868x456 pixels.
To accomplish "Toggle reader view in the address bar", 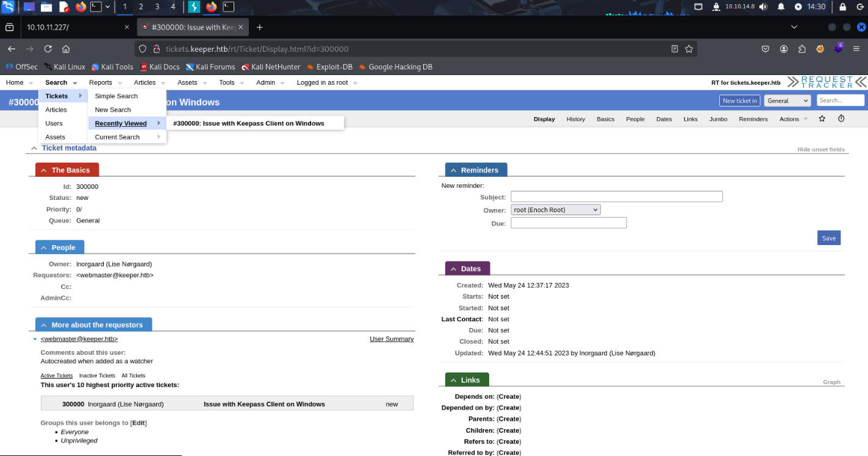I will (675, 49).
